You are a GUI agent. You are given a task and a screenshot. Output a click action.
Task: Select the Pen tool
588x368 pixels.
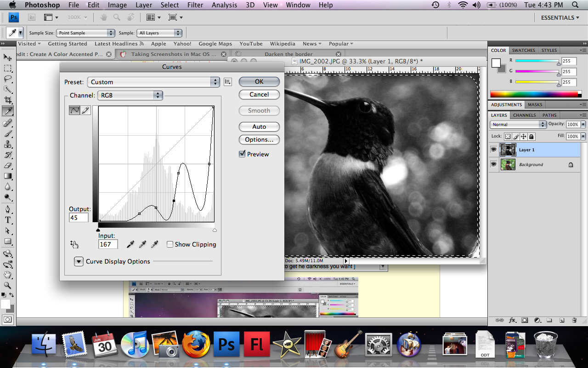point(8,210)
